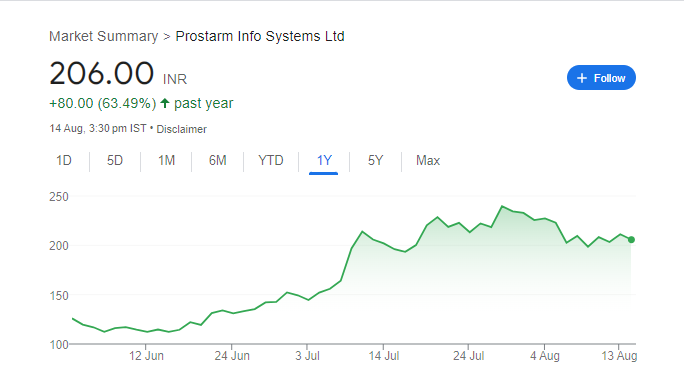Image resolution: width=684 pixels, height=381 pixels.
Task: Click the blue Follow button
Action: [601, 78]
